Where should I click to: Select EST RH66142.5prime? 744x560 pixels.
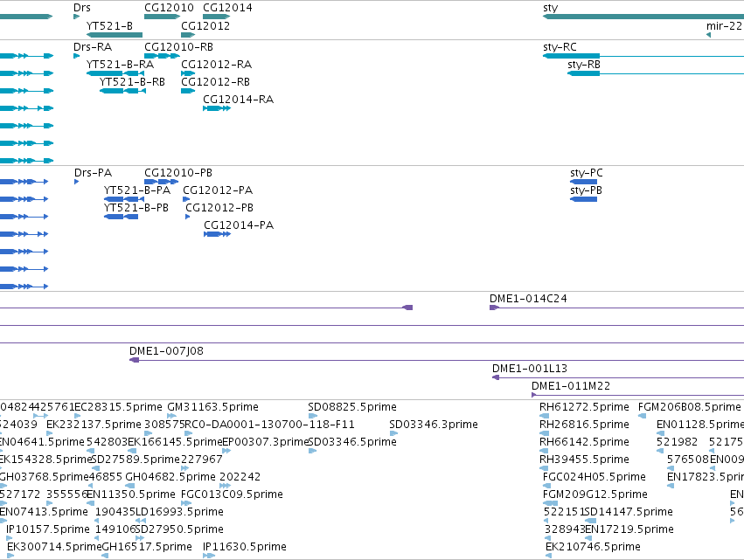pos(584,442)
